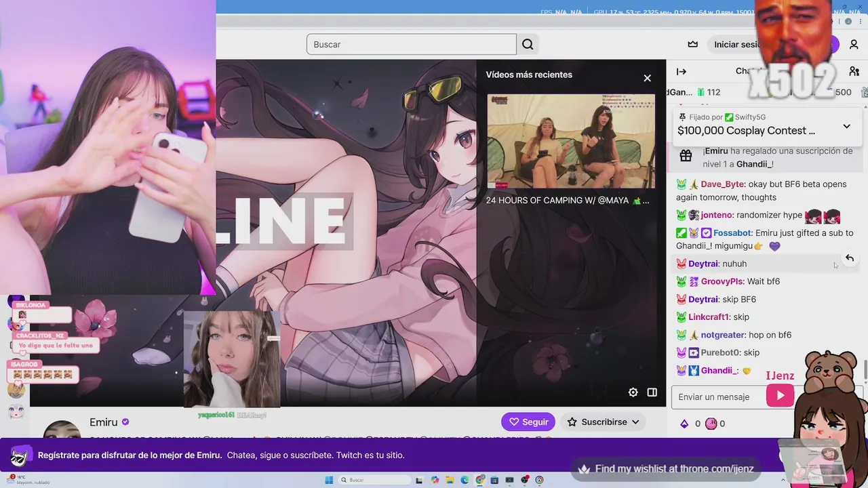
Task: Click the pin icon on the pinned message
Action: tap(683, 117)
